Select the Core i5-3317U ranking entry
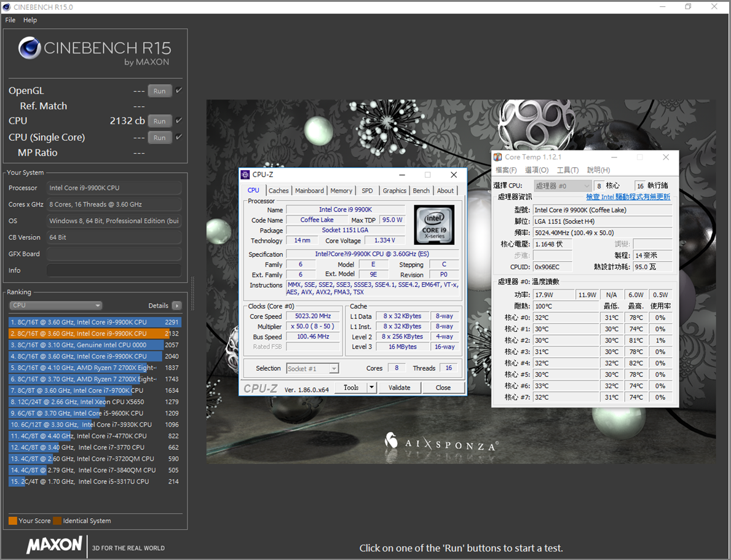Viewport: 731px width, 560px height. tap(95, 482)
